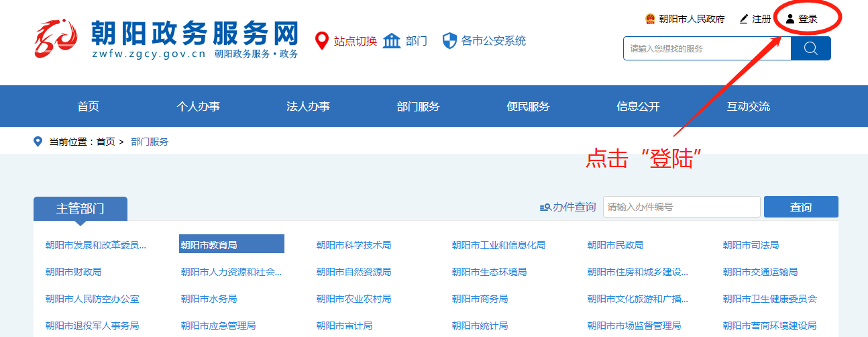Image resolution: width=868 pixels, height=337 pixels.
Task: Click the building icon beside 部门
Action: 392,41
